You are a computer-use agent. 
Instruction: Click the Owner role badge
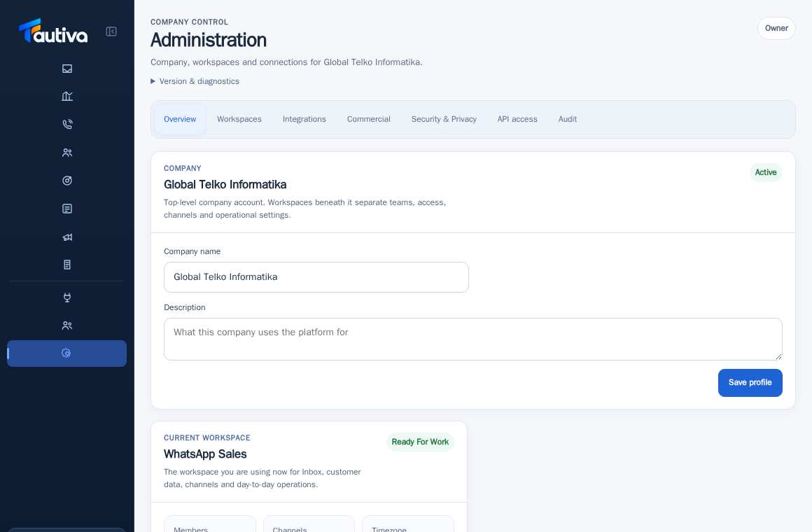click(x=776, y=29)
